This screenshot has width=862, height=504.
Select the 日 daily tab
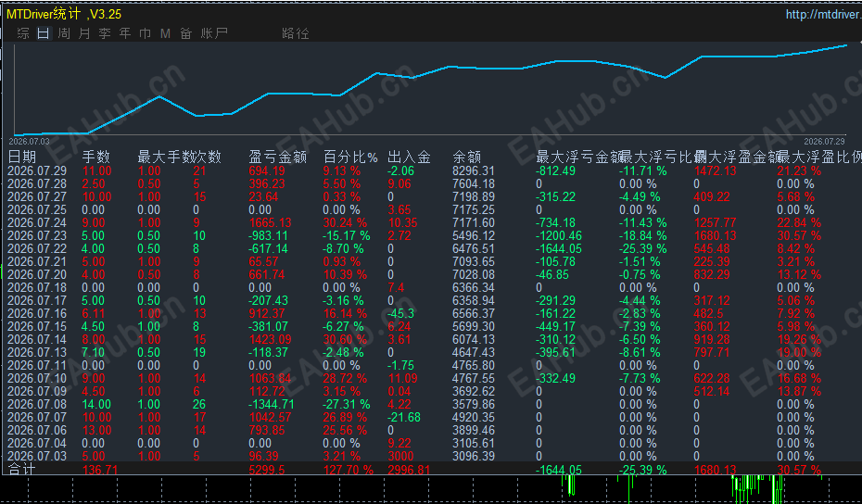coord(44,33)
